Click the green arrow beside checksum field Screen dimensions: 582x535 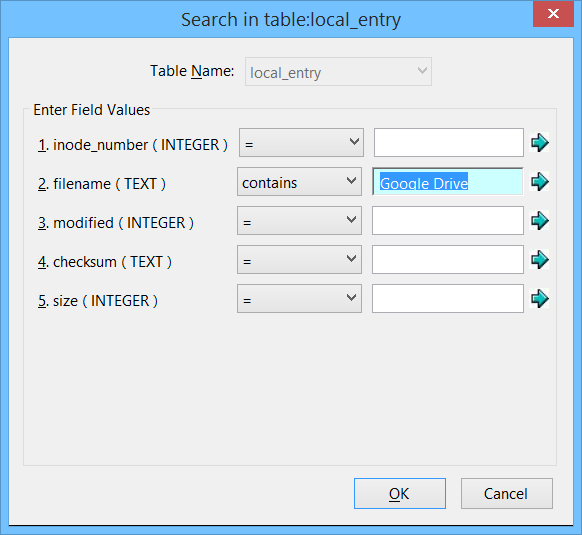click(539, 260)
